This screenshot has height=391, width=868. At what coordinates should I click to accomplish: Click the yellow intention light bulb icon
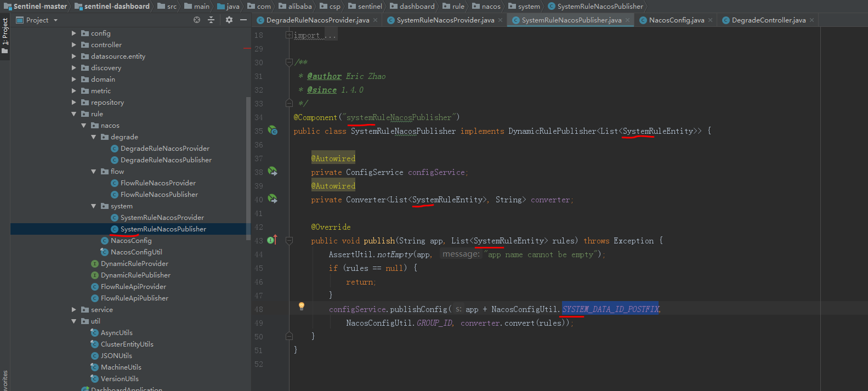point(301,306)
